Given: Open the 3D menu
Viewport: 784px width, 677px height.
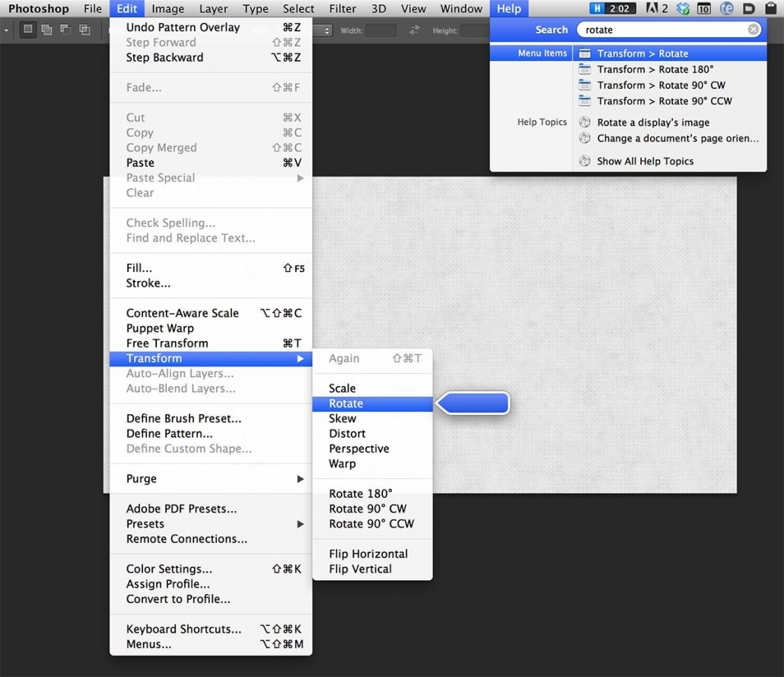Looking at the screenshot, I should [378, 8].
